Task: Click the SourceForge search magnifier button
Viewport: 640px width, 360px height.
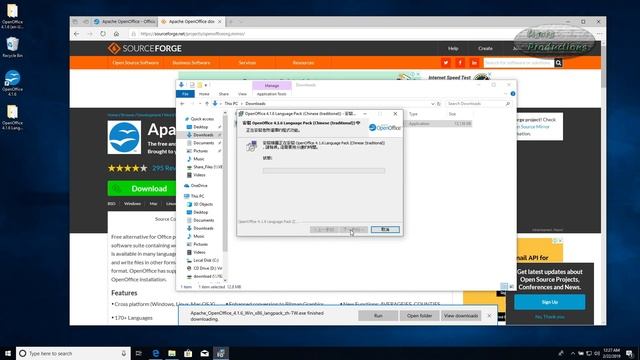Action: tap(558, 63)
